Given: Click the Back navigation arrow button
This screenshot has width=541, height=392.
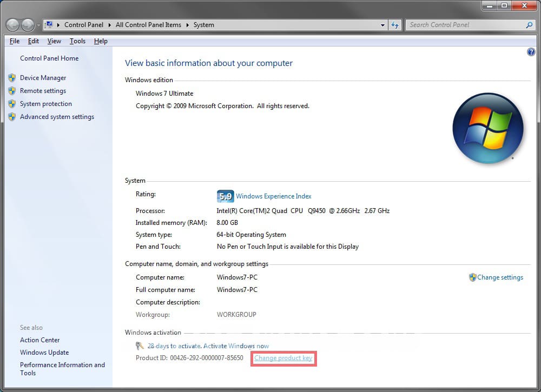Looking at the screenshot, I should tap(13, 25).
